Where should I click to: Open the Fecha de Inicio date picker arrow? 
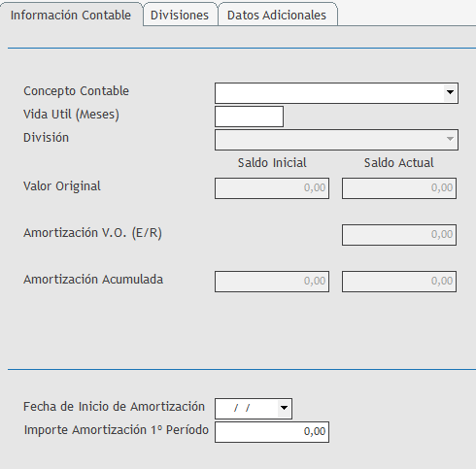click(285, 408)
